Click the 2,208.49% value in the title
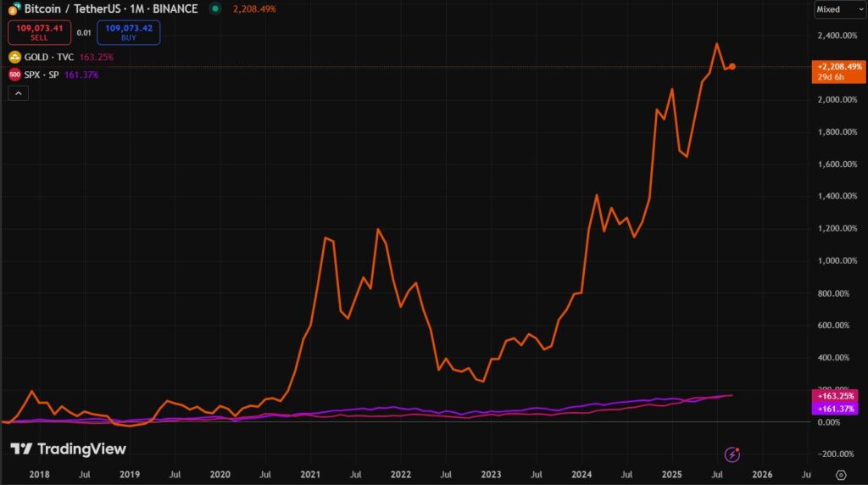This screenshot has height=485, width=868. tap(254, 8)
